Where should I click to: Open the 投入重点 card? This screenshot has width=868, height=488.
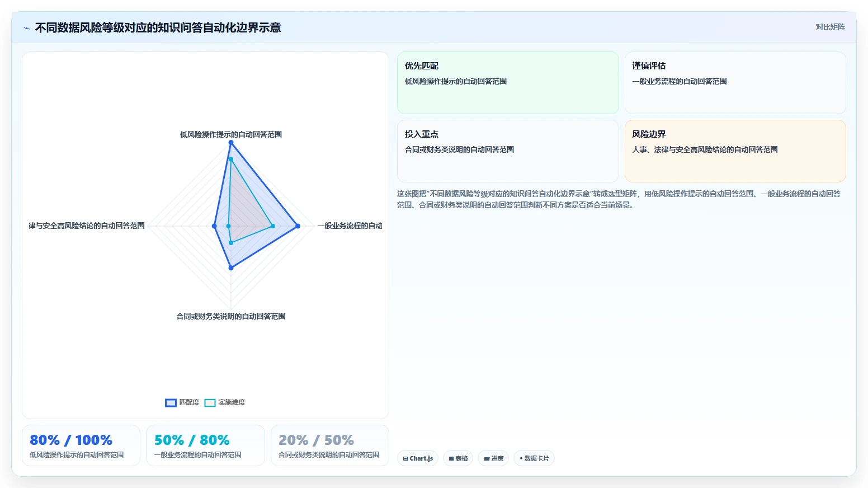coord(508,151)
